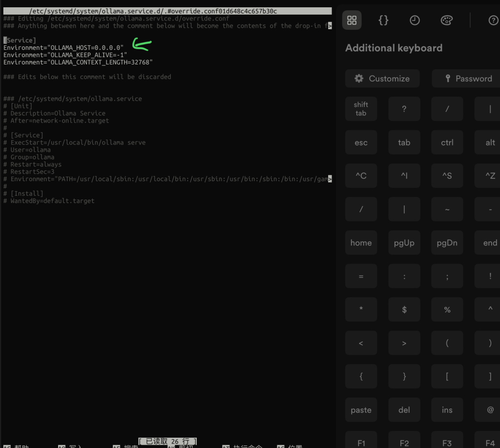This screenshot has height=448, width=500.
Task: Click the ExecStart=/usr/local/bin/ollama serve line
Action: point(75,143)
